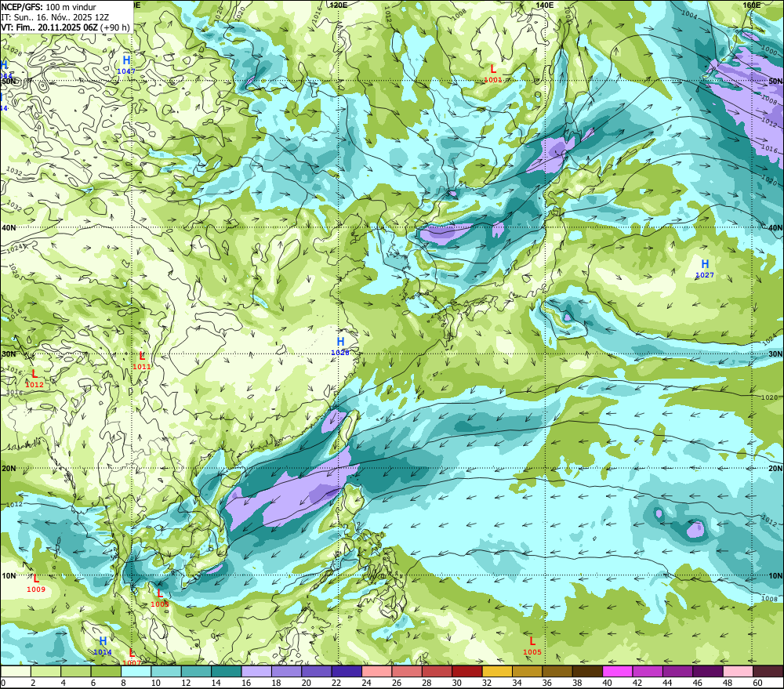Select the L 1007 low pressure marker
Screen dimensions: 784x689
pos(132,657)
